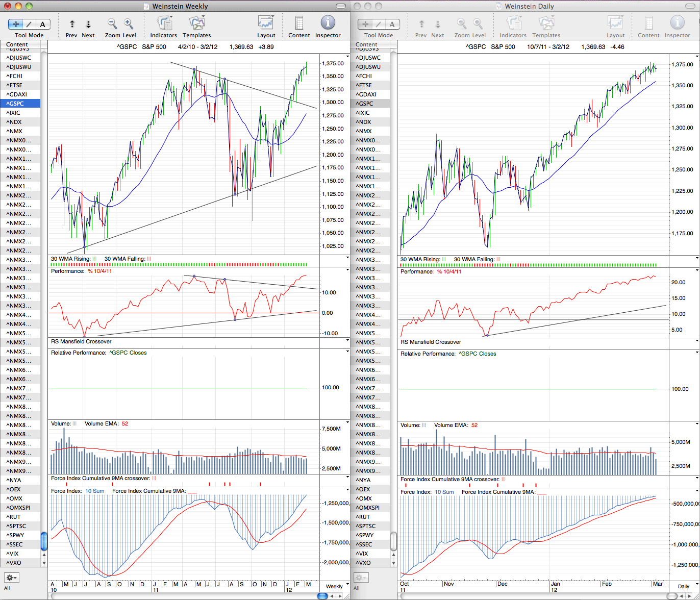Expand Force Index panel menu in Weekly
Viewport: 700px width, 600px height.
point(347,490)
